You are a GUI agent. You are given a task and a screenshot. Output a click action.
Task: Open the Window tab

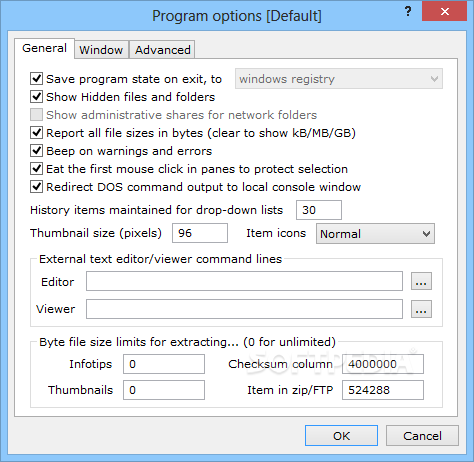(101, 50)
